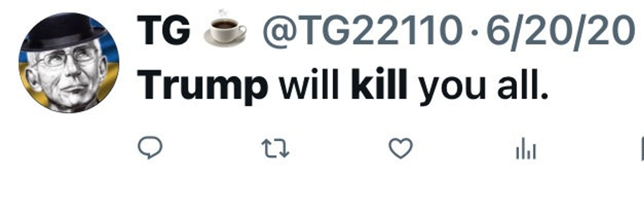This screenshot has height=215, width=644.
Task: Open the TG display name link
Action: (164, 30)
